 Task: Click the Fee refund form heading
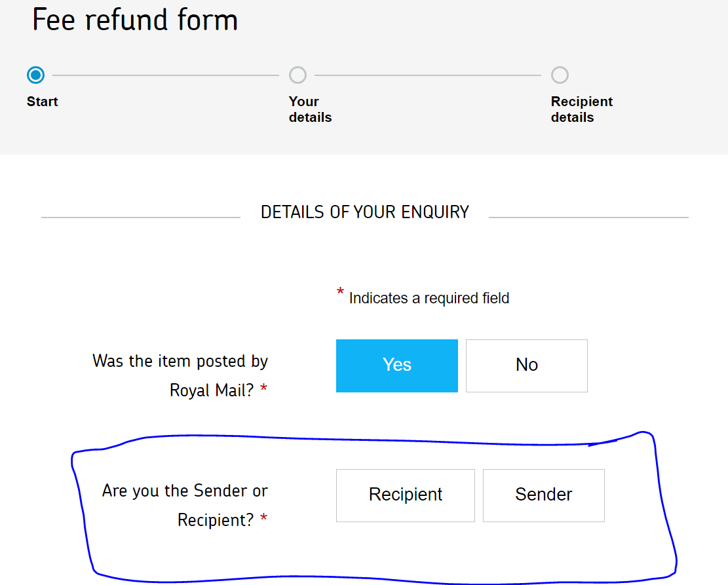tap(135, 20)
